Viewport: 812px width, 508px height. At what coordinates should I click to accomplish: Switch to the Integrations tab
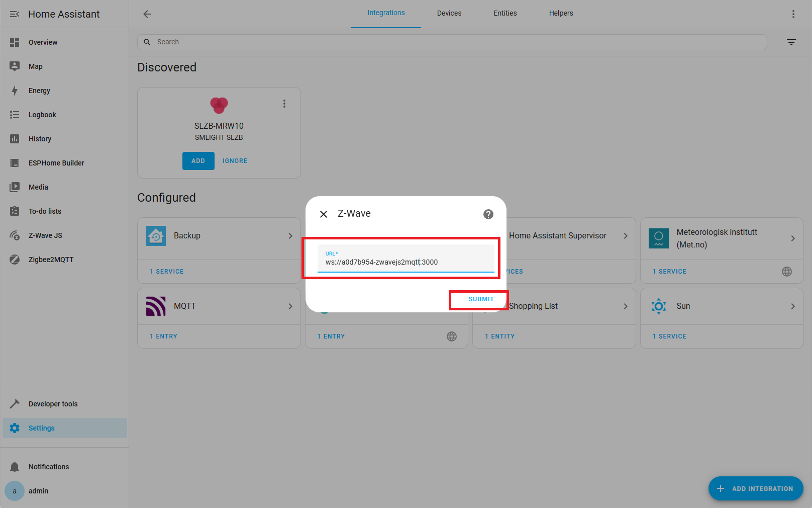coord(386,13)
